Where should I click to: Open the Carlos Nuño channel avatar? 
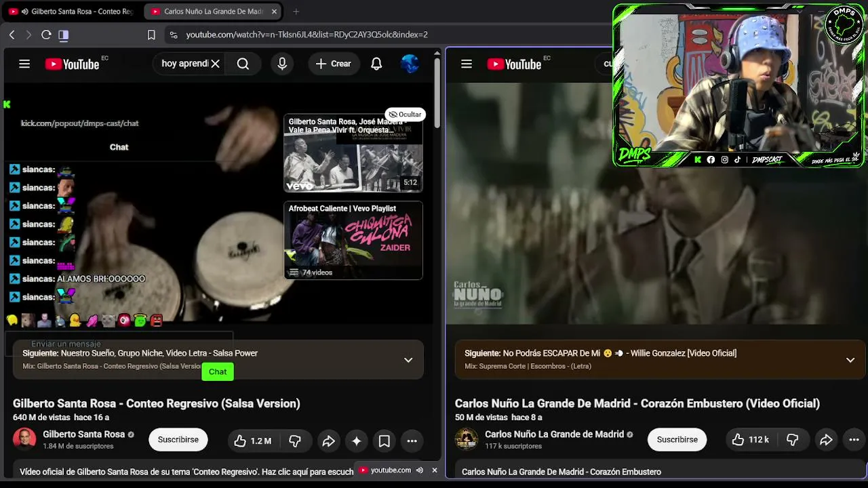pyautogui.click(x=467, y=439)
